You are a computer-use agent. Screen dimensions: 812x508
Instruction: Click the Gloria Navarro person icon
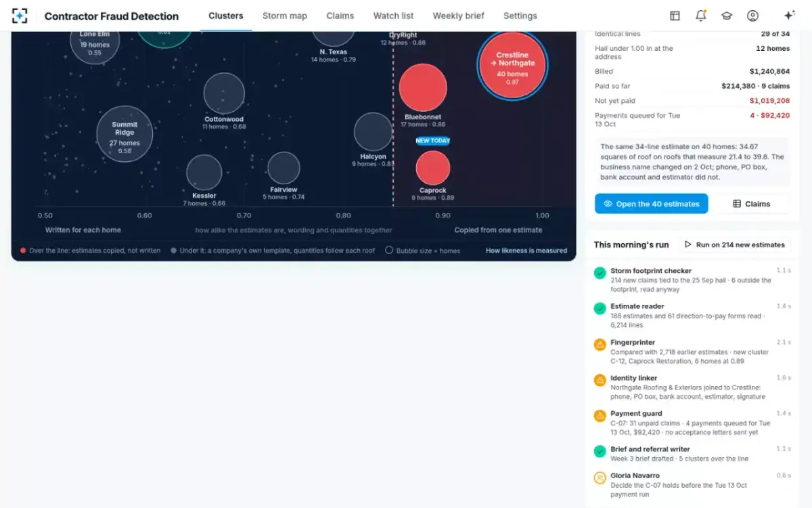(600, 478)
